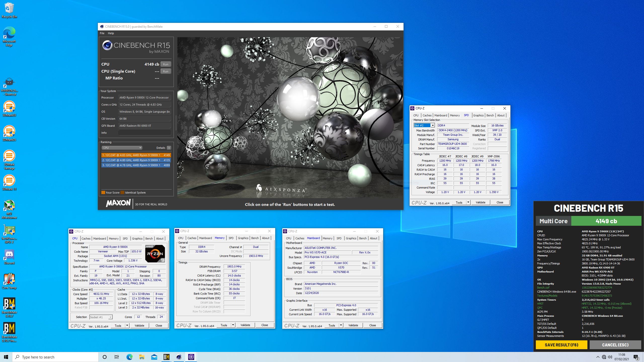Switch to BenchMate in the taskbar
This screenshot has height=362, width=644.
[166, 357]
